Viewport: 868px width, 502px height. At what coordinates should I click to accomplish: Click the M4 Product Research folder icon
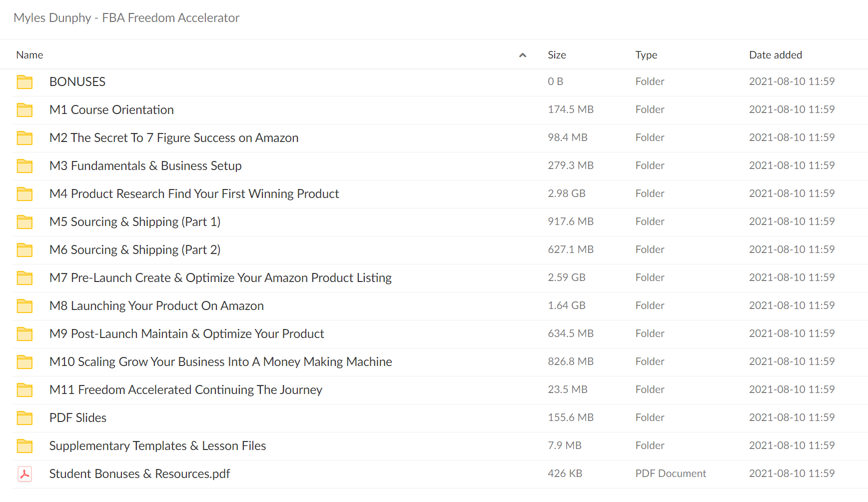coord(24,194)
